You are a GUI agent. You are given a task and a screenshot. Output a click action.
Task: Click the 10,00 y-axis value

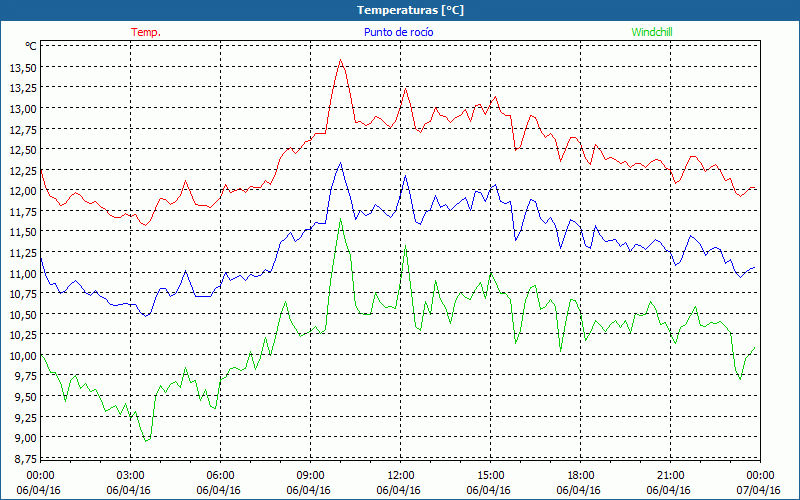pyautogui.click(x=22, y=355)
